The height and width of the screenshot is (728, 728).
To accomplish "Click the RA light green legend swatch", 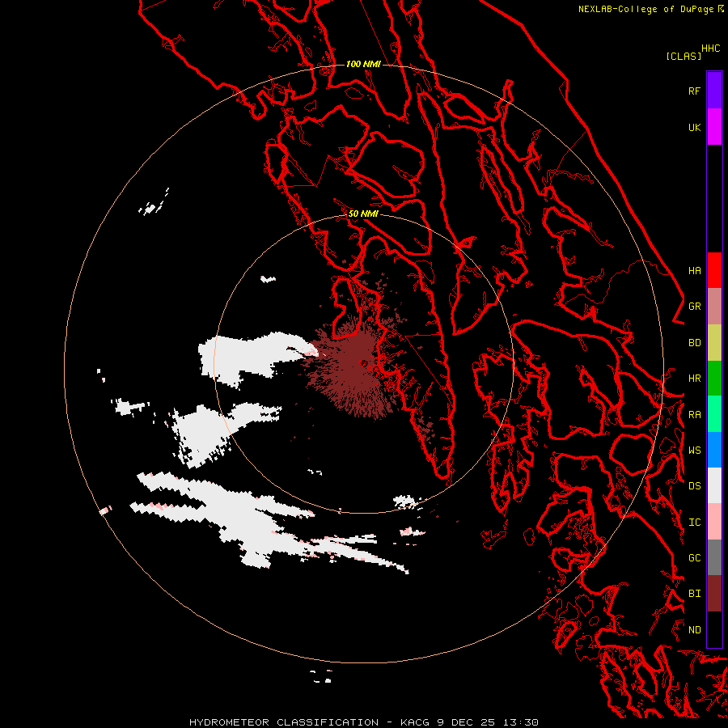I will (x=714, y=414).
